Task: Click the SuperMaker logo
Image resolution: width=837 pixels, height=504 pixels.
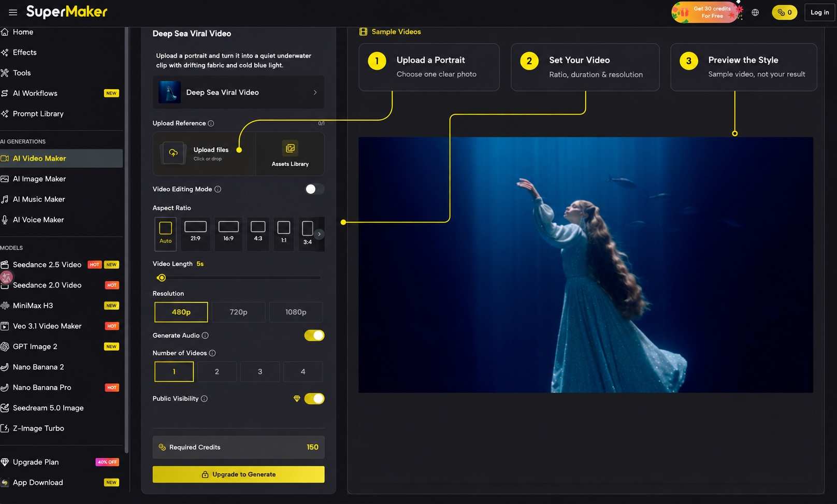Action: [x=67, y=12]
